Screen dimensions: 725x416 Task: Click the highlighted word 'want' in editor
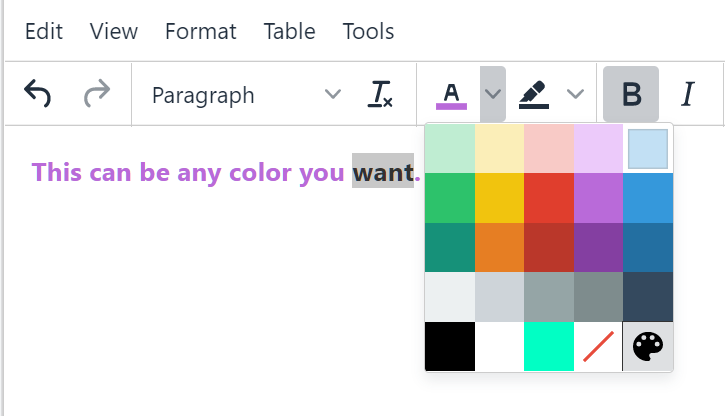[x=382, y=173]
